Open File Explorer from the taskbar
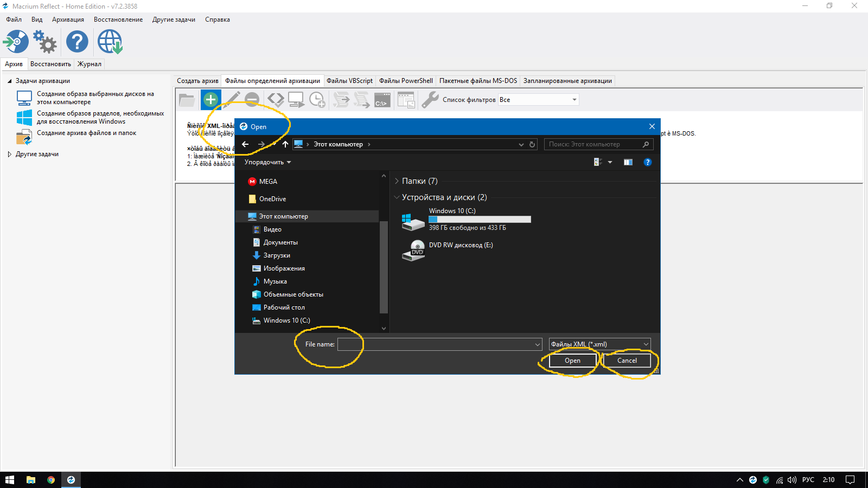868x488 pixels. tap(31, 480)
